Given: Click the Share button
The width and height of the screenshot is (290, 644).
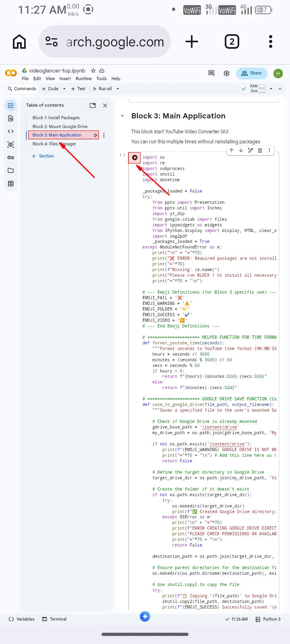Looking at the screenshot, I should (x=252, y=73).
